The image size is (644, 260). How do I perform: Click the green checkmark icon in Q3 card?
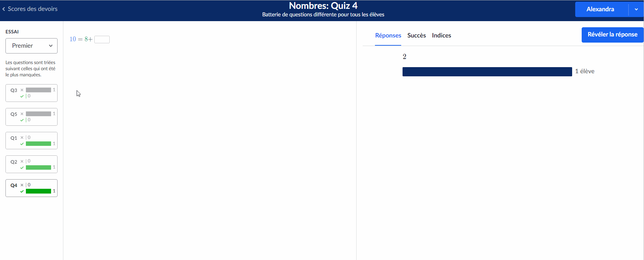(x=22, y=96)
